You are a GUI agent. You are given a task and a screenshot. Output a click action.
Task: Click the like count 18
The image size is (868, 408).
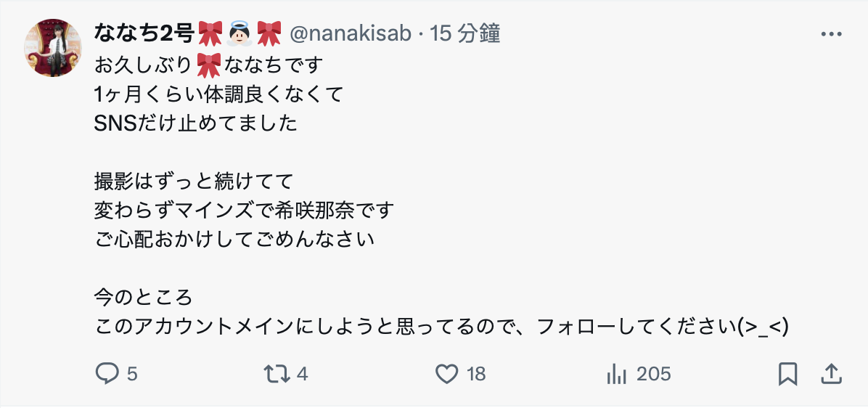[476, 374]
